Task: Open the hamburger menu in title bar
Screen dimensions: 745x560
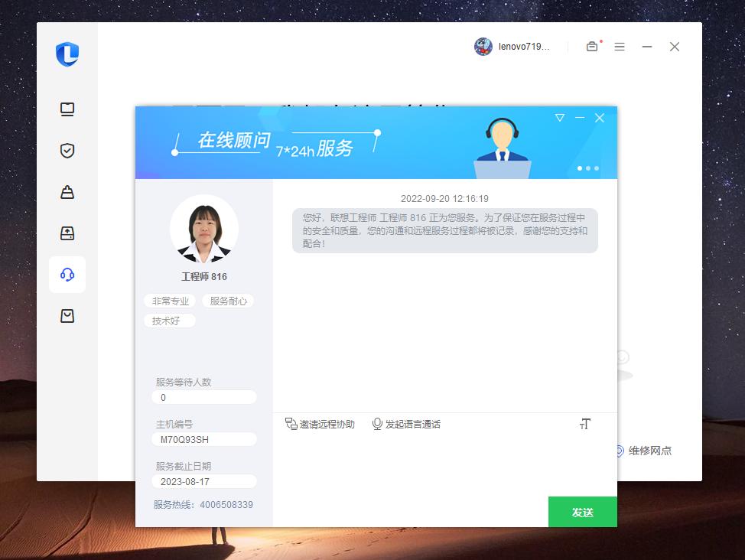Action: point(620,47)
